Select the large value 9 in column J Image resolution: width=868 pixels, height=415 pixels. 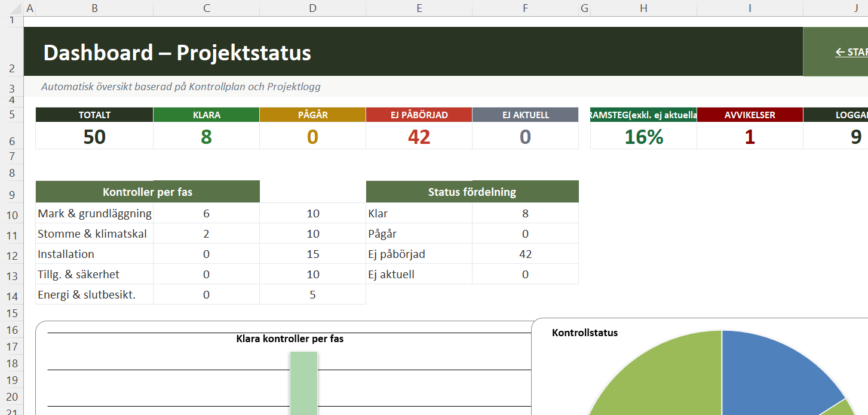pos(856,137)
